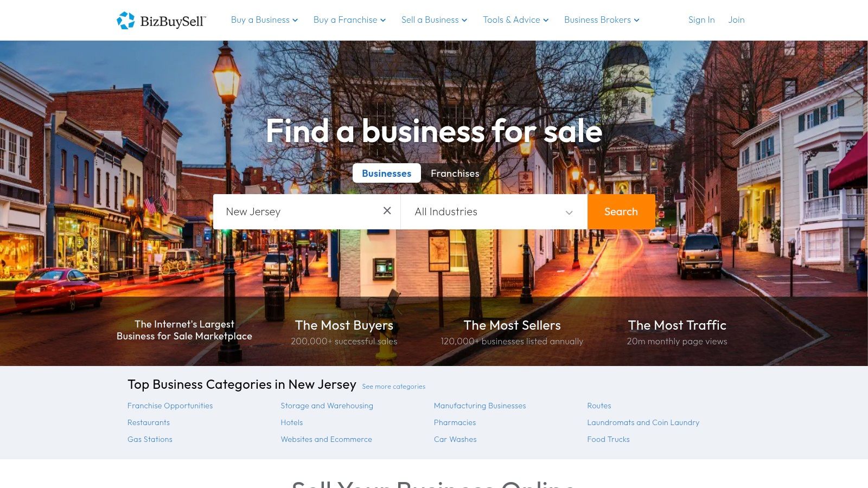Open Websites and Ecommerce category

326,439
